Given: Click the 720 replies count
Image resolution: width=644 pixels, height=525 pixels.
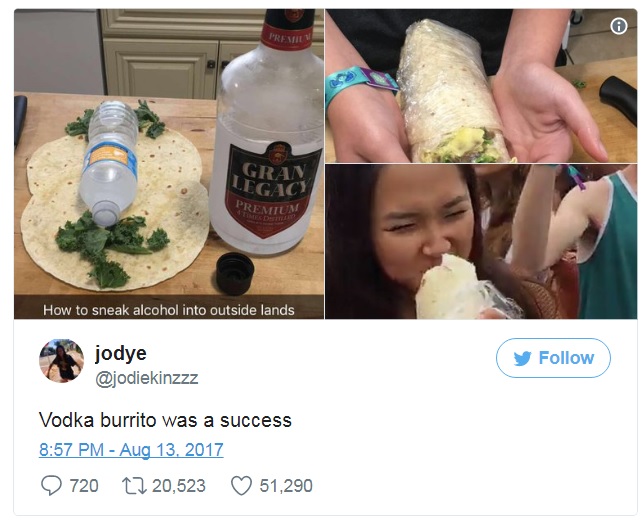Looking at the screenshot, I should 84,486.
